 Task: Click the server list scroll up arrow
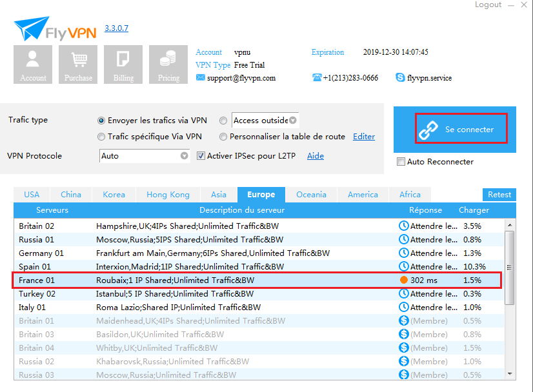[x=510, y=225]
